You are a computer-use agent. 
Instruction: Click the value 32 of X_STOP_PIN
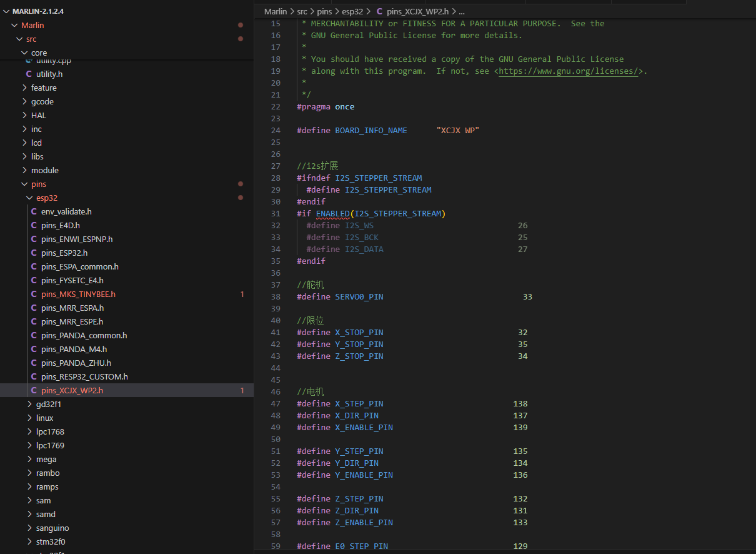[x=522, y=332]
